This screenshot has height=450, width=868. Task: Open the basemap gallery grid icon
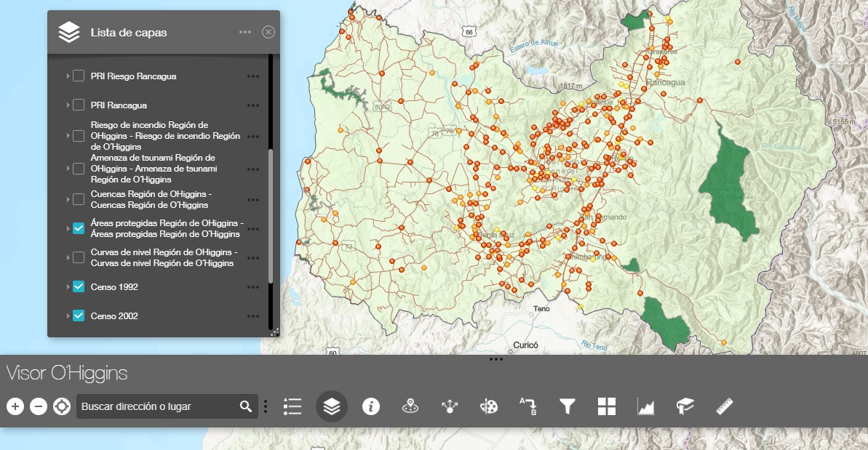coord(606,406)
